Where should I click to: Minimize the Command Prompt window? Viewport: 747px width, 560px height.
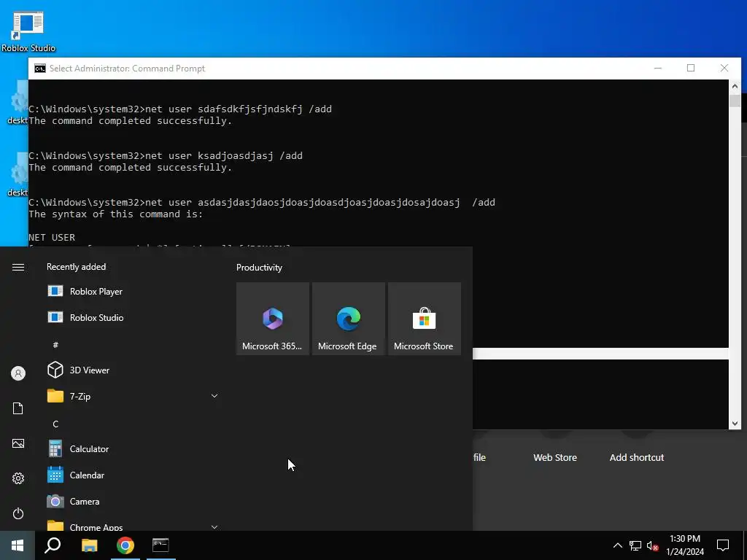pyautogui.click(x=658, y=68)
